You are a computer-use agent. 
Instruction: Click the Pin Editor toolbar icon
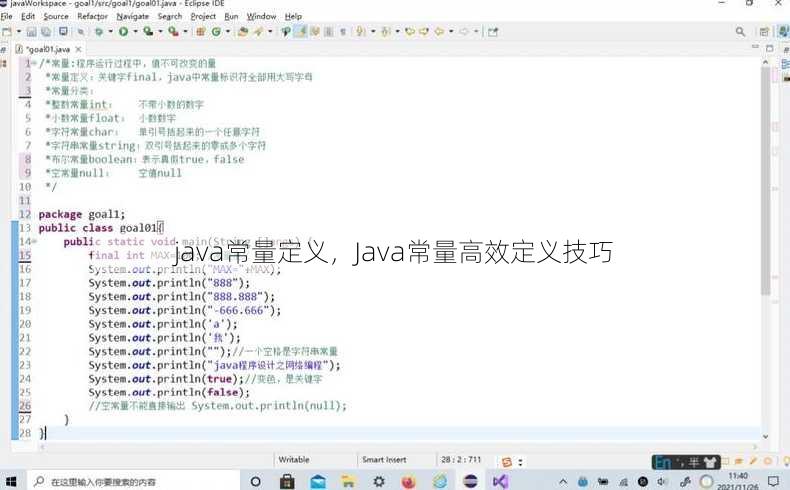[x=493, y=32]
